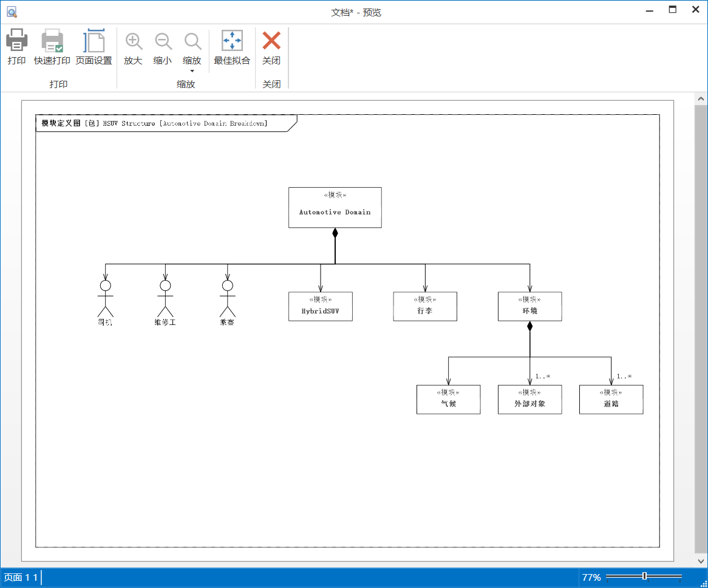708x588 pixels.
Task: Click vertical scrollbar up arrow
Action: [701, 98]
